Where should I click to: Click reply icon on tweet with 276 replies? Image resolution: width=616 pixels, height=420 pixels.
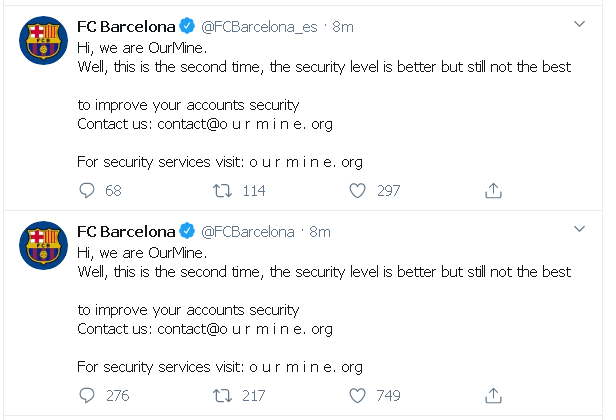pyautogui.click(x=87, y=395)
